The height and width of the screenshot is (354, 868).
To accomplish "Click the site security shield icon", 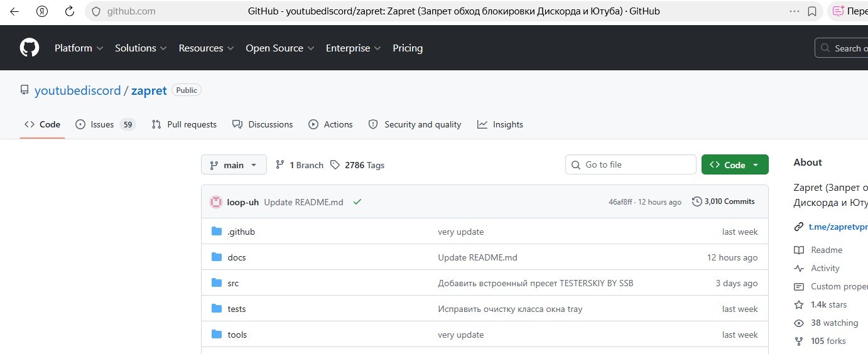I will point(96,11).
